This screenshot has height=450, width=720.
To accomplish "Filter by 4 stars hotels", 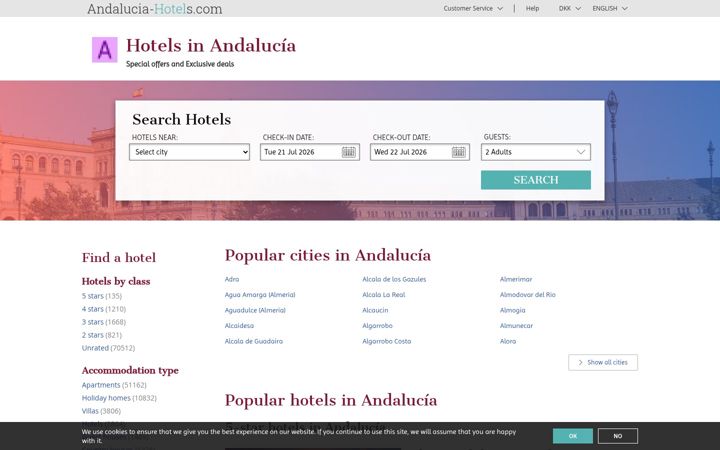I will 93,309.
